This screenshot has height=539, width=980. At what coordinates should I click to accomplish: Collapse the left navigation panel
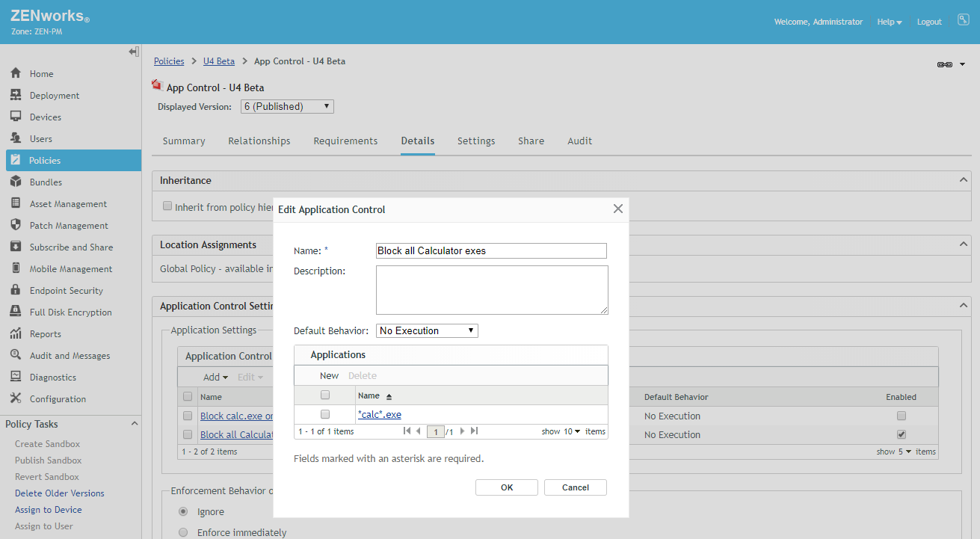(x=133, y=52)
